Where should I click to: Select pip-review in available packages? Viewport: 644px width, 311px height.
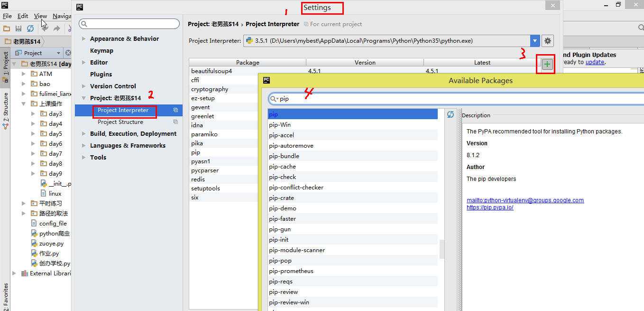point(352,292)
